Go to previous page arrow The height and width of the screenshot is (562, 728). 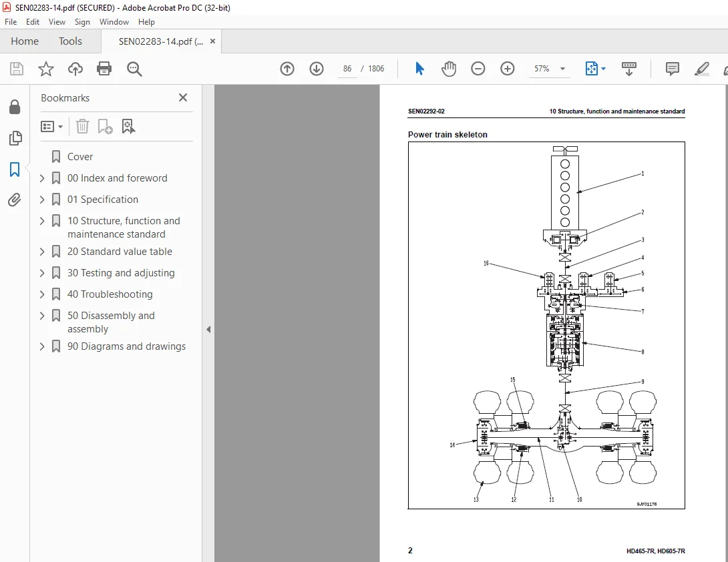(x=287, y=69)
